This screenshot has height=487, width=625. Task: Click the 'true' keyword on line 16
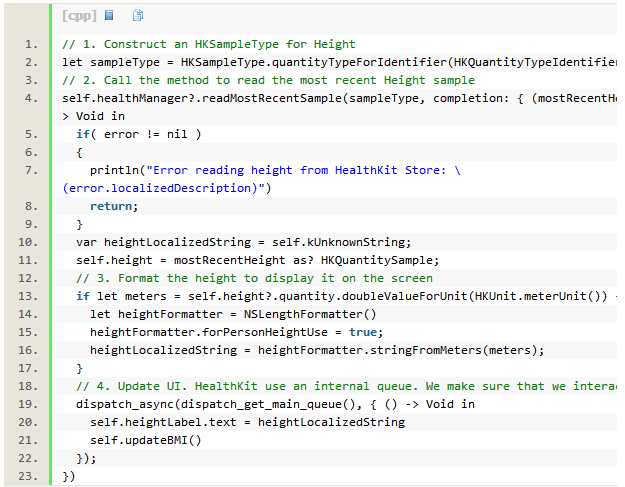(363, 332)
